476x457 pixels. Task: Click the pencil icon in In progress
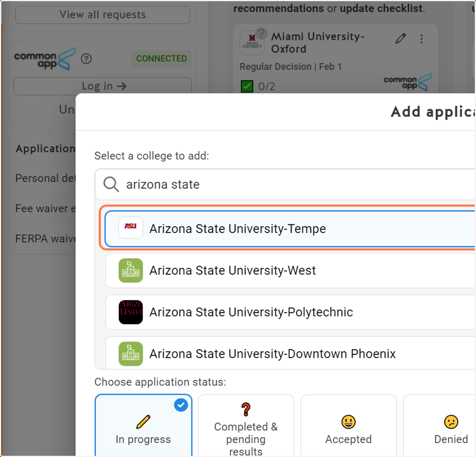click(x=143, y=422)
